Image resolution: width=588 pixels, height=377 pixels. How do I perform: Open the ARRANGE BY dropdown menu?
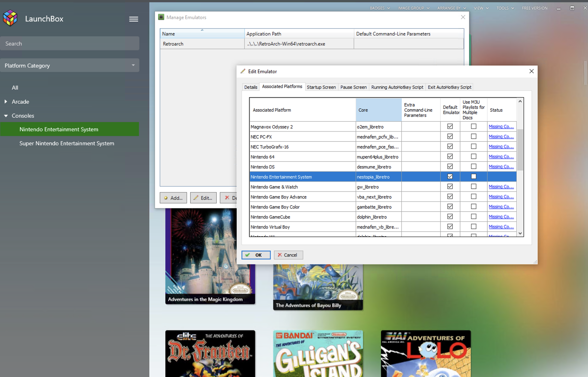coord(451,8)
